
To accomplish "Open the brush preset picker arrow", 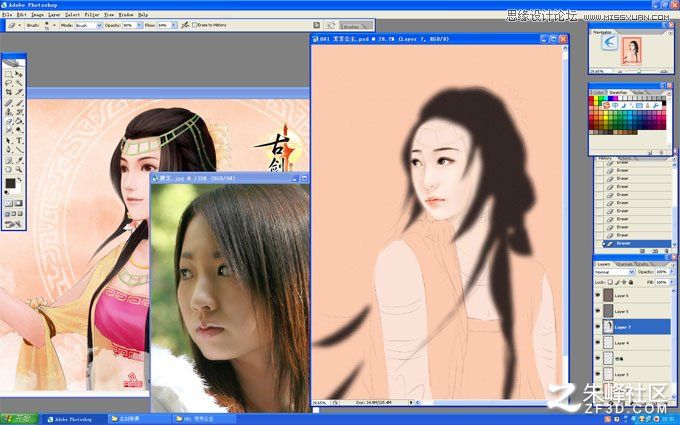I will [54, 25].
